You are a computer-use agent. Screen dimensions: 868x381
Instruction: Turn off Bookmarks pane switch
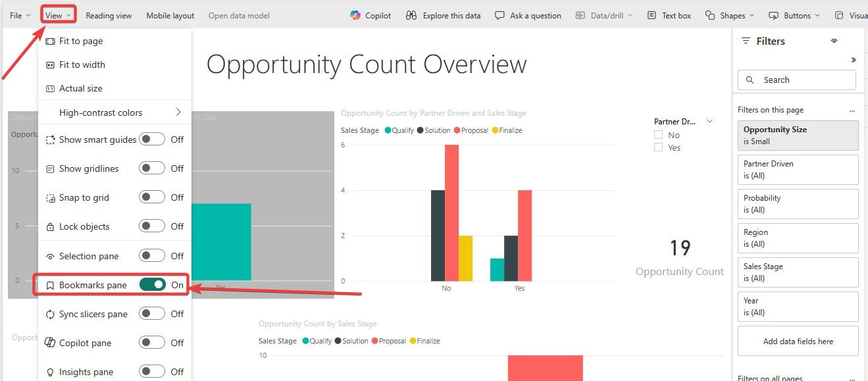(153, 285)
